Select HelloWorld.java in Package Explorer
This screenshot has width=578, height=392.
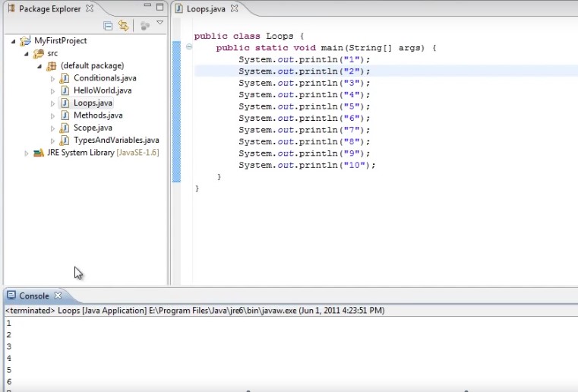tap(102, 90)
